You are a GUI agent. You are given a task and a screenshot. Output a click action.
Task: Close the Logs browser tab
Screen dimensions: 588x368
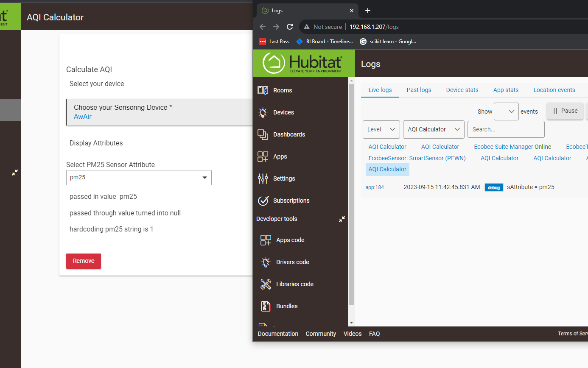pos(351,11)
